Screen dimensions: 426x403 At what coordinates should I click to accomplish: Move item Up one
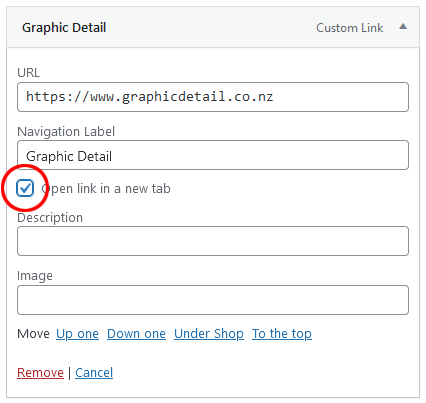(x=77, y=334)
